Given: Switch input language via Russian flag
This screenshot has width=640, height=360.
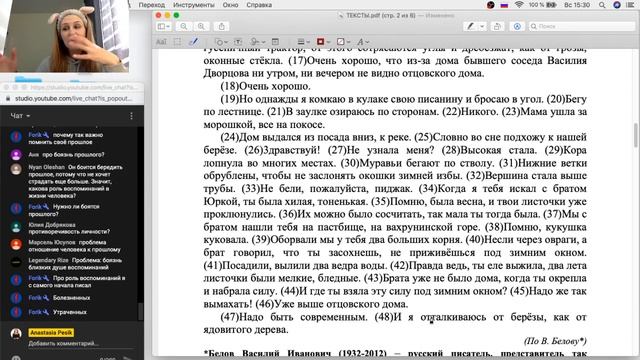Looking at the screenshot, I should point(504,5).
